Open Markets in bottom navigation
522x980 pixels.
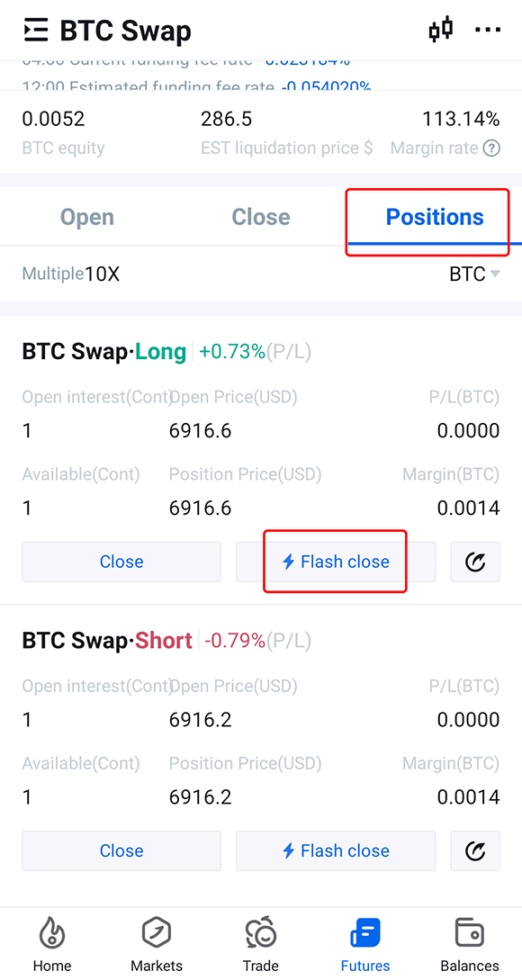[x=157, y=944]
